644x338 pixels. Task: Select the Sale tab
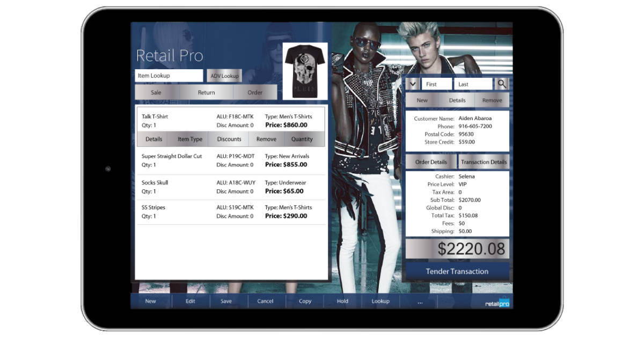156,92
